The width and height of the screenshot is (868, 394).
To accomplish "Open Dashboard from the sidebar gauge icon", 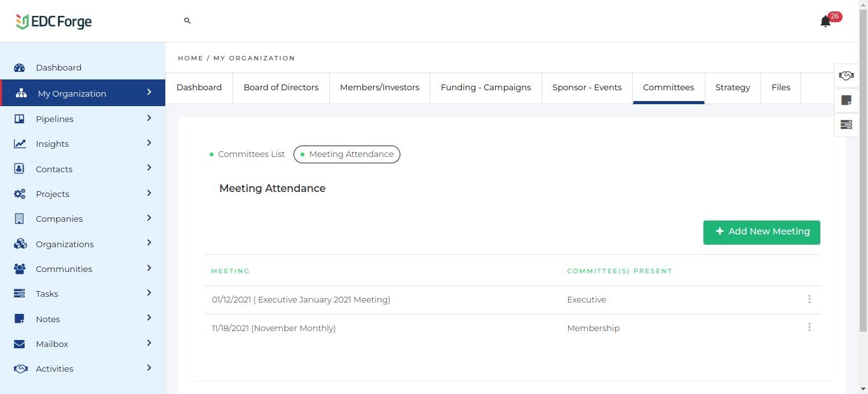I will tap(20, 68).
